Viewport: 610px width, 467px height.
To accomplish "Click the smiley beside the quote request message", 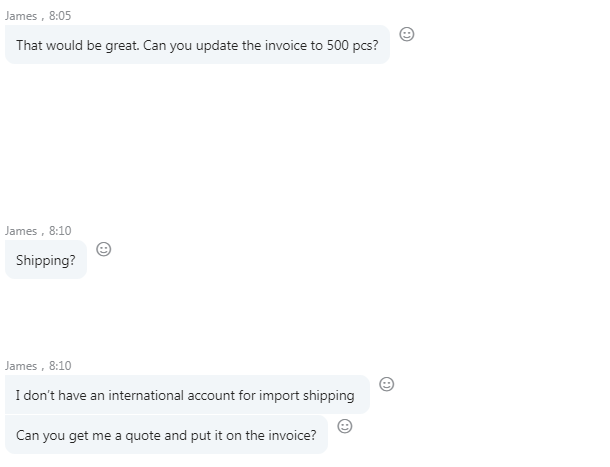I will [345, 426].
